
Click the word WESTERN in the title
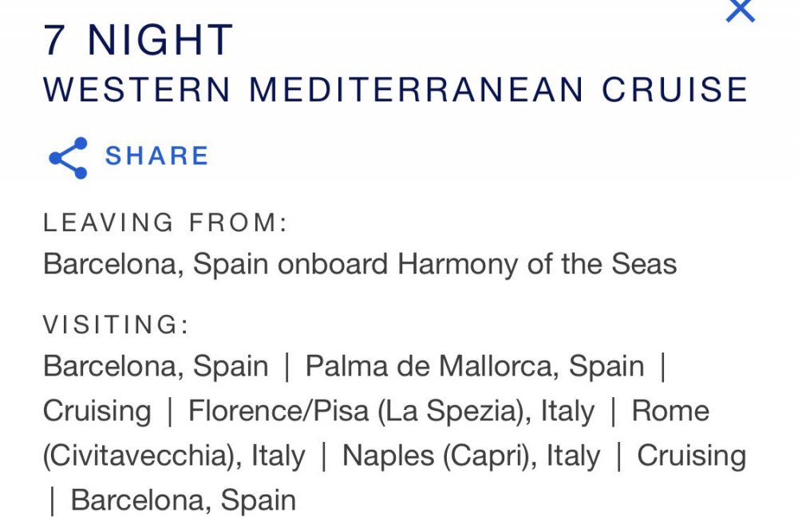pos(137,89)
